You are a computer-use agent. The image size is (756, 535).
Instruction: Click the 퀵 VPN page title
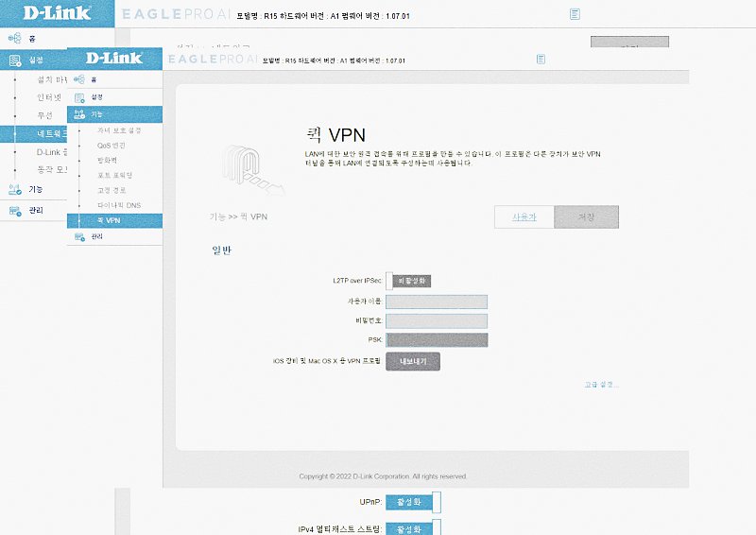tap(335, 134)
